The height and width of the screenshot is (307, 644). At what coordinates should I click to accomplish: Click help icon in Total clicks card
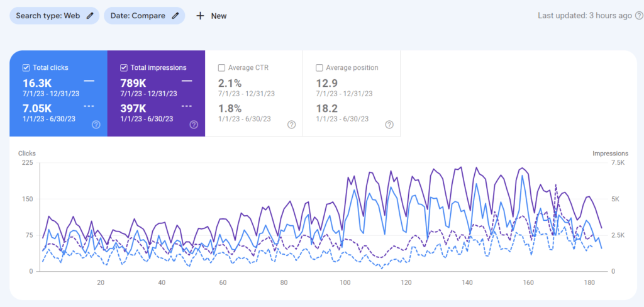click(x=96, y=125)
